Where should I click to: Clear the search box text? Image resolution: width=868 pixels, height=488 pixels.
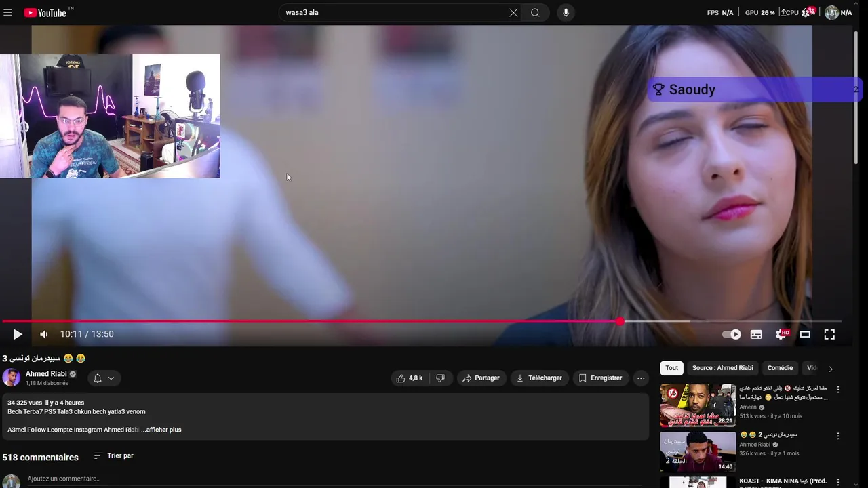click(x=513, y=12)
